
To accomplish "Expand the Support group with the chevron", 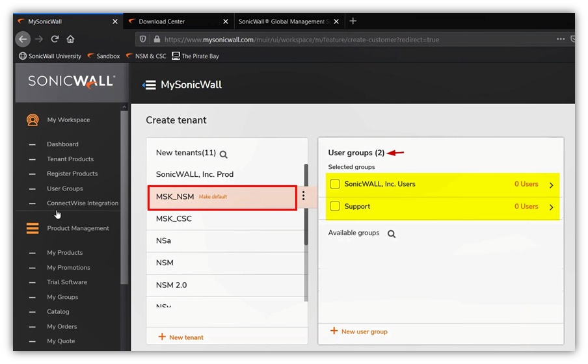I will pos(552,207).
